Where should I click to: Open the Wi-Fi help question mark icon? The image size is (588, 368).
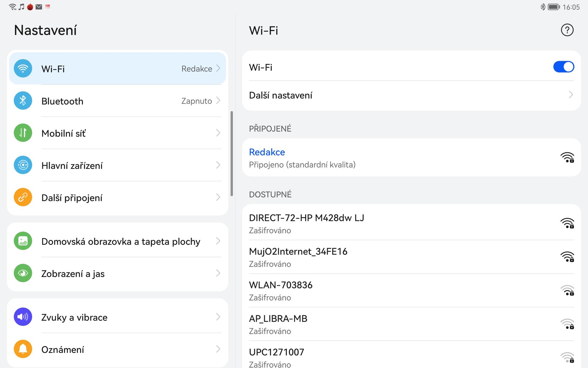(x=567, y=30)
